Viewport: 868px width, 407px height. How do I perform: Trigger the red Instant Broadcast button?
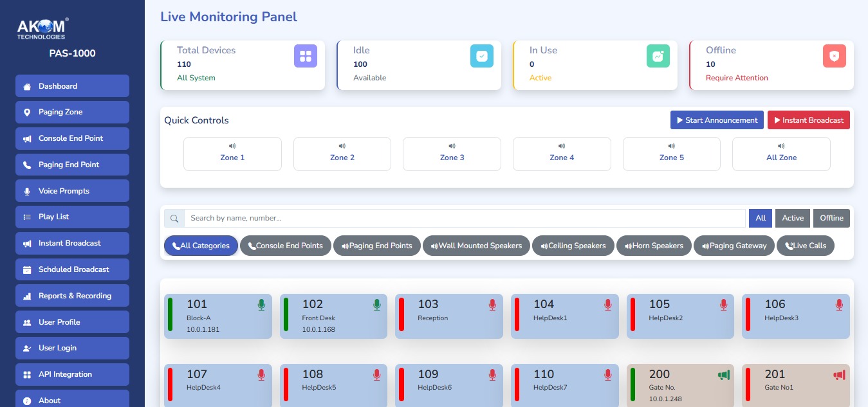click(808, 120)
